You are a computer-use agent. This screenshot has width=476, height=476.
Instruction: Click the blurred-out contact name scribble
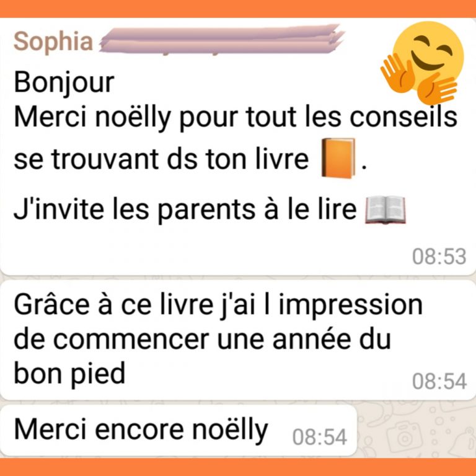click(x=222, y=40)
